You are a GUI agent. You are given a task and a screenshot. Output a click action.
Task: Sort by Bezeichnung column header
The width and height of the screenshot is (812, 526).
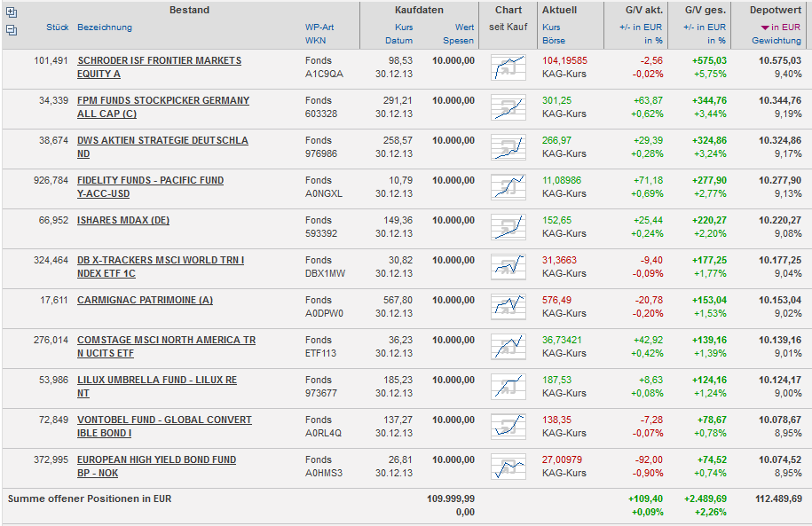pos(105,27)
